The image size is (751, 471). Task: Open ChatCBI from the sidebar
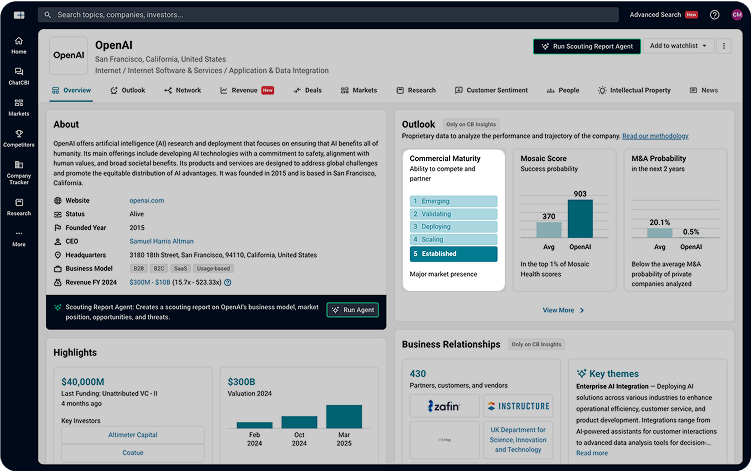tap(18, 75)
